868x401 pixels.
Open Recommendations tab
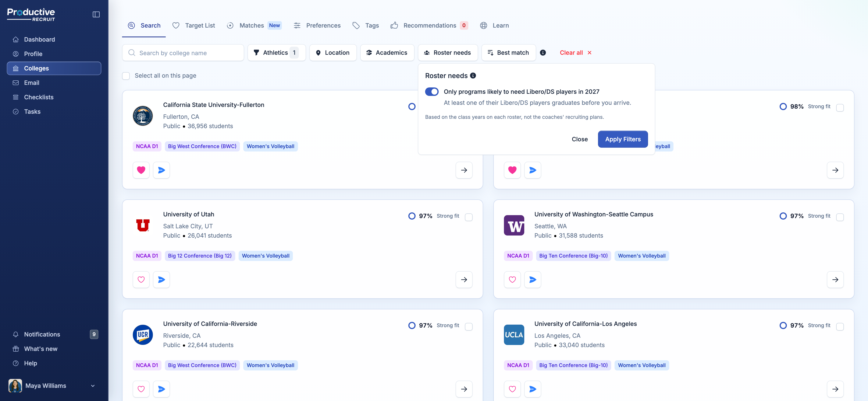click(429, 26)
